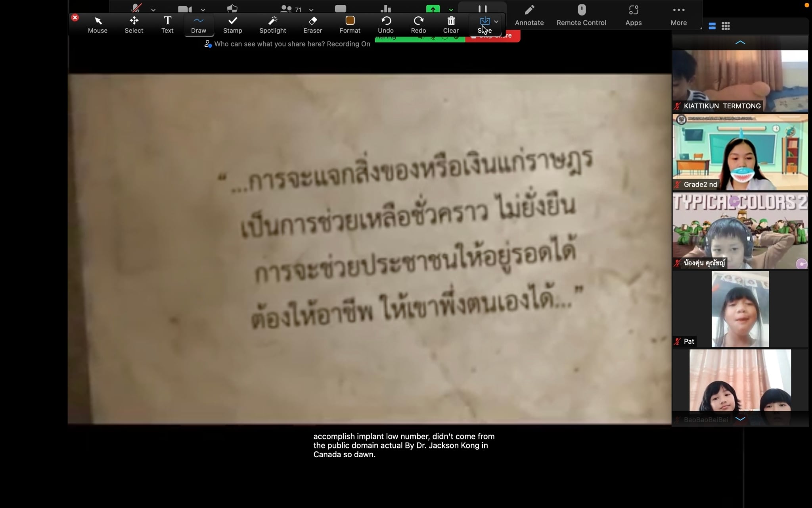Open the Apps menu

(x=633, y=15)
